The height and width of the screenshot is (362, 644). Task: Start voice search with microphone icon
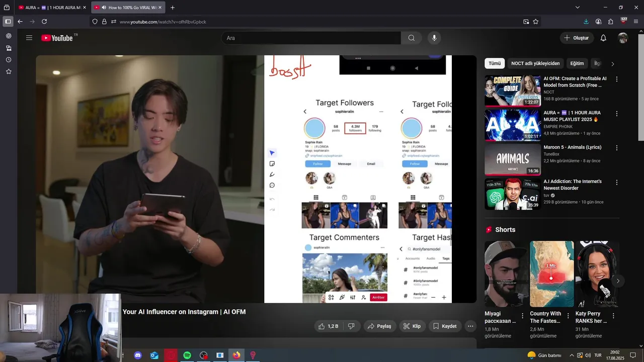tap(434, 38)
